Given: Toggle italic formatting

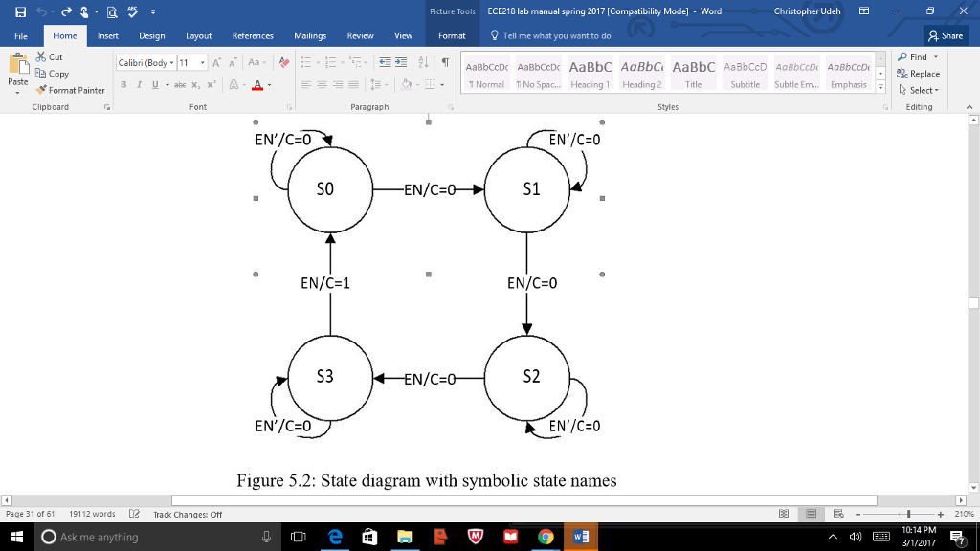Looking at the screenshot, I should point(140,84).
